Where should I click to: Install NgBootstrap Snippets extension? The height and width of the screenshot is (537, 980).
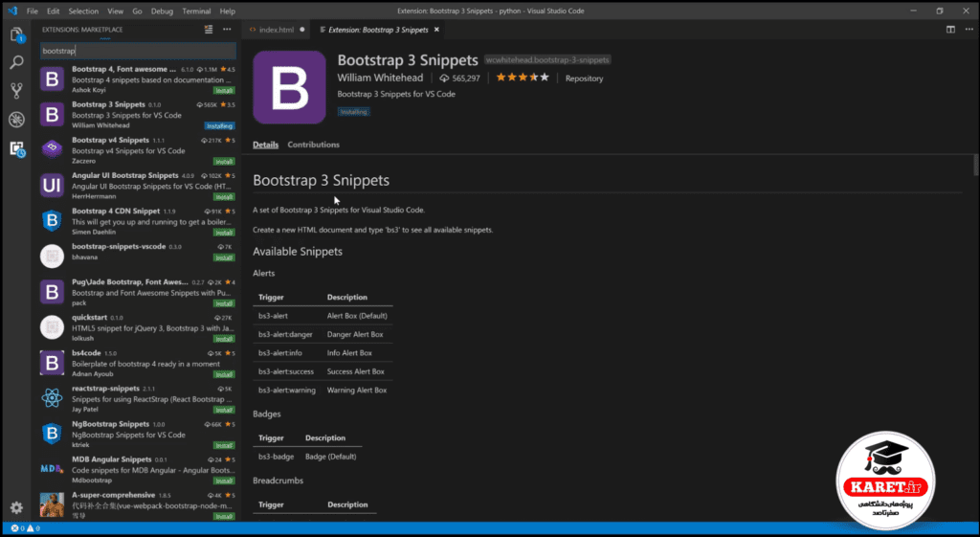coord(224,446)
